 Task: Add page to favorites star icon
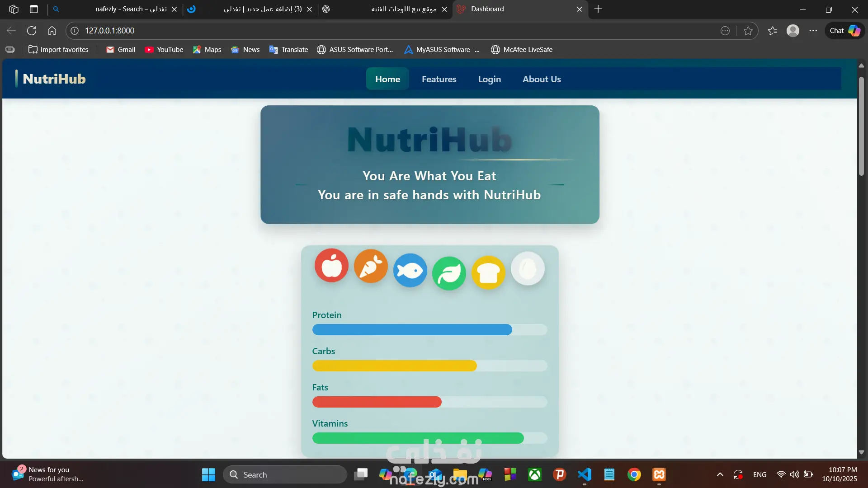tap(748, 31)
